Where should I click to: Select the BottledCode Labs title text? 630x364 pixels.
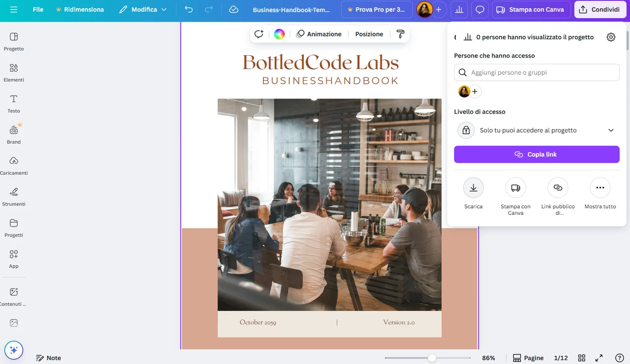(321, 63)
